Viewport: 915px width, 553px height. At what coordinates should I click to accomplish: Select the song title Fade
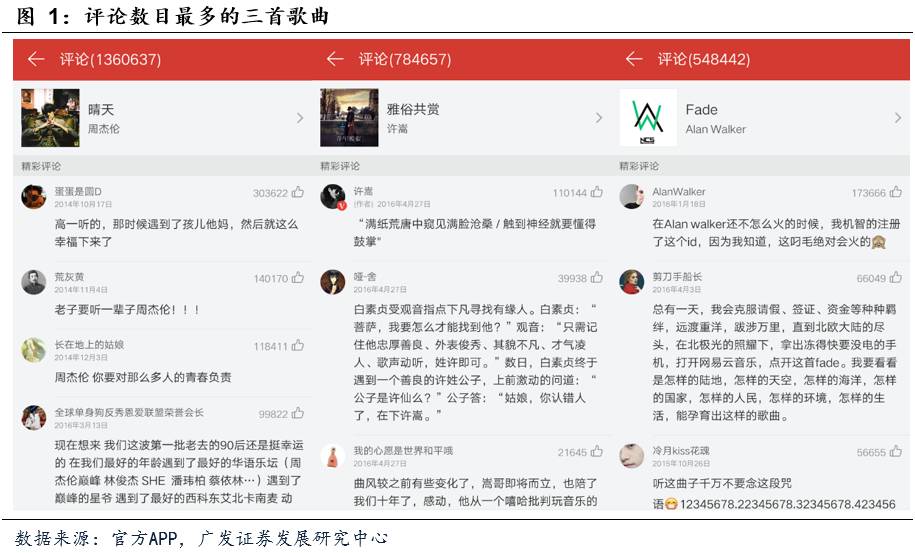pos(701,110)
